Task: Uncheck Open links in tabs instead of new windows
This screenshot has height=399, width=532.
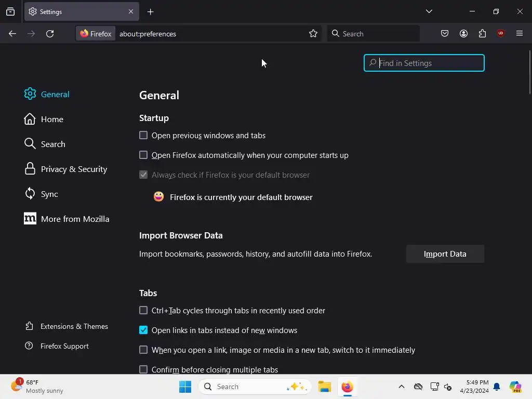Action: coord(143,330)
